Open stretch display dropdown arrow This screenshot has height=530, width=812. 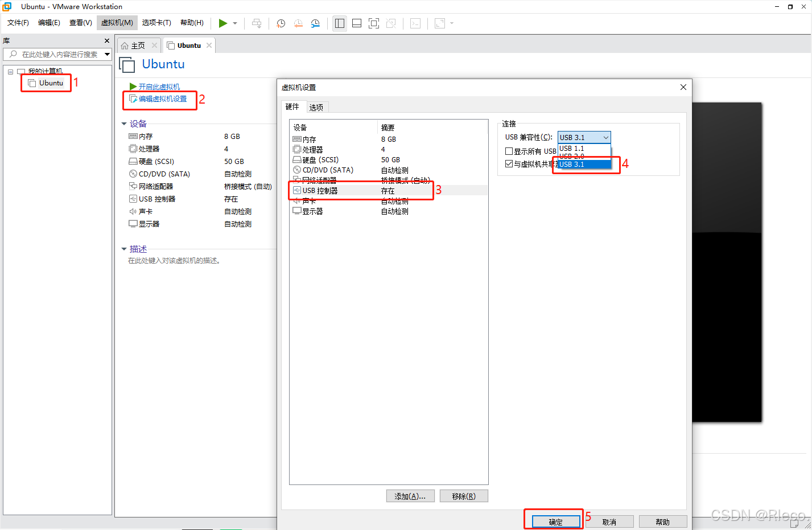(452, 23)
